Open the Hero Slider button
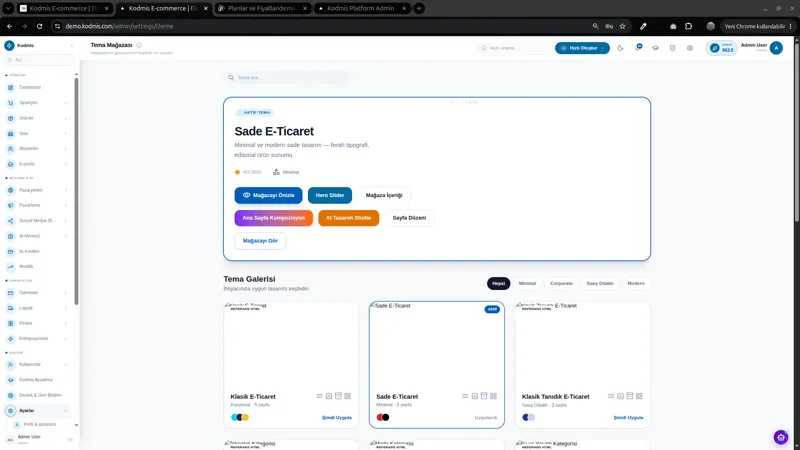This screenshot has width=800, height=450. tap(330, 195)
